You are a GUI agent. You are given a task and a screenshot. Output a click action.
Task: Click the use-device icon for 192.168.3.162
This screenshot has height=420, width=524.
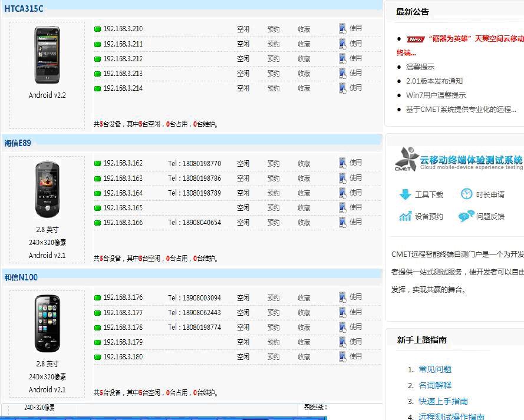tap(342, 163)
